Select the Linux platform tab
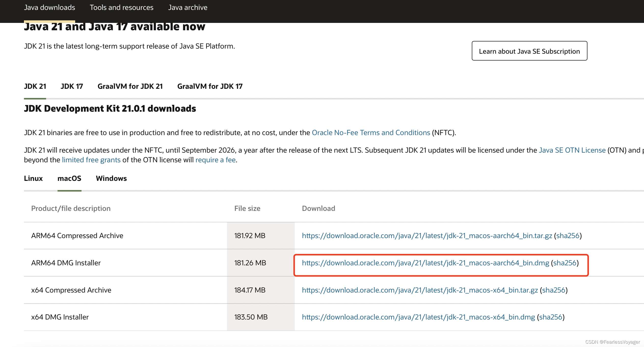Screen dimensions: 644x347 click(33, 178)
